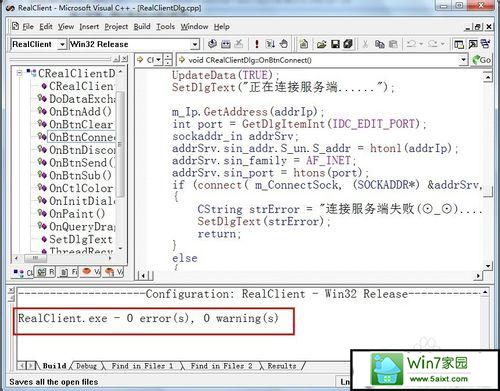Select OnBtnSub() in class tree
Image resolution: width=500 pixels, height=391 pixels.
pos(80,175)
